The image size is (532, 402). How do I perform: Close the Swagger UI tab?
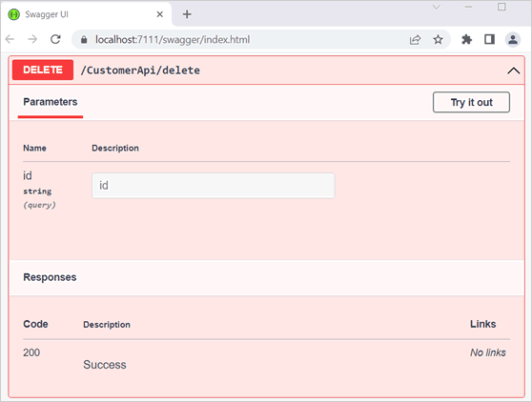160,14
